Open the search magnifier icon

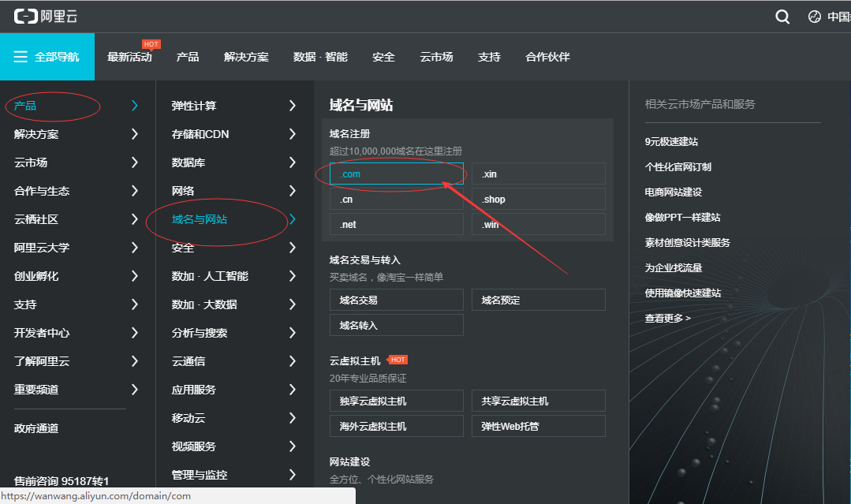point(782,17)
